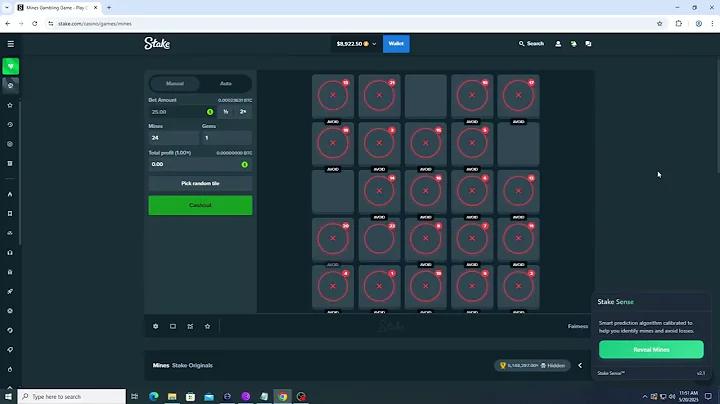Image resolution: width=720 pixels, height=404 pixels.
Task: Open live stats chart icon
Action: coord(190,326)
